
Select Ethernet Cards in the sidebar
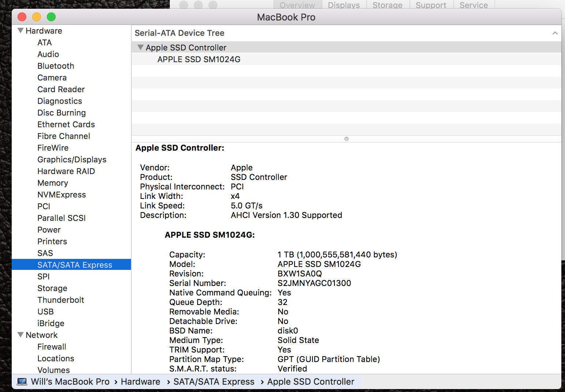click(x=66, y=124)
